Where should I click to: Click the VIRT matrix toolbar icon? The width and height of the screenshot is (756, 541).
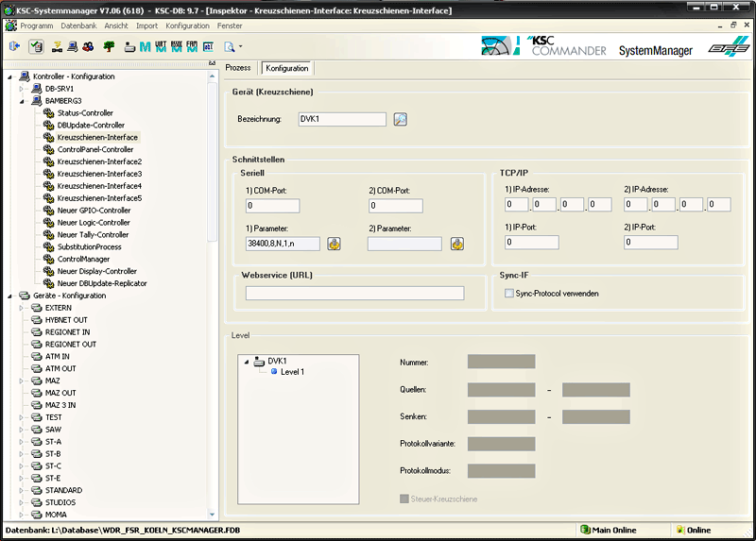(x=161, y=45)
